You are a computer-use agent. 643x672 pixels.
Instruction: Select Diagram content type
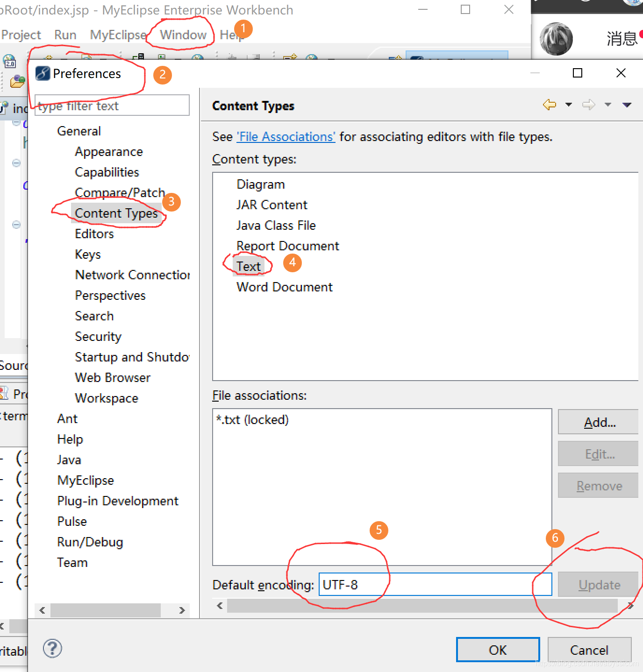tap(261, 184)
